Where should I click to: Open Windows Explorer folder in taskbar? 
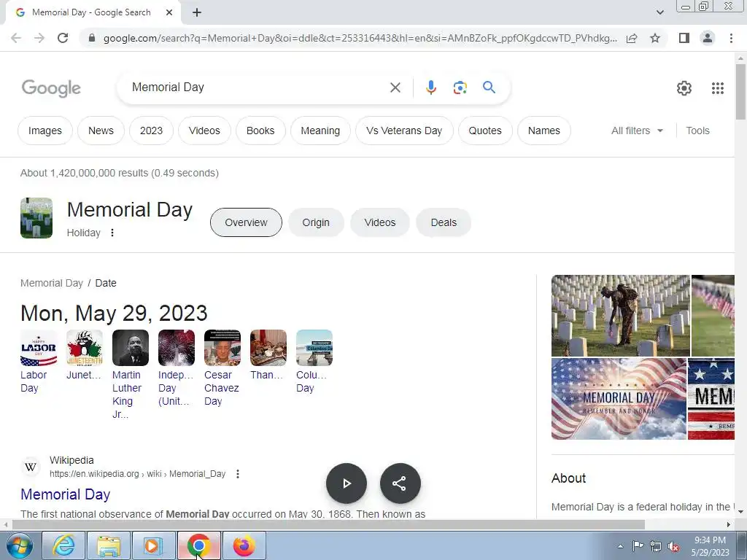[109, 545]
